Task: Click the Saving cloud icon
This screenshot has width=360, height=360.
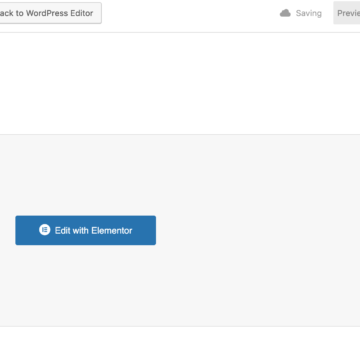Action: [x=285, y=13]
